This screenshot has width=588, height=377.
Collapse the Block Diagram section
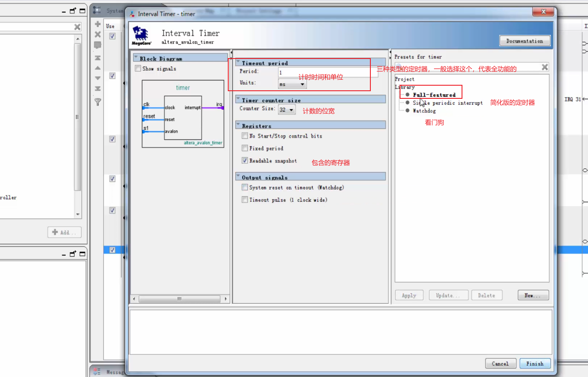(136, 57)
